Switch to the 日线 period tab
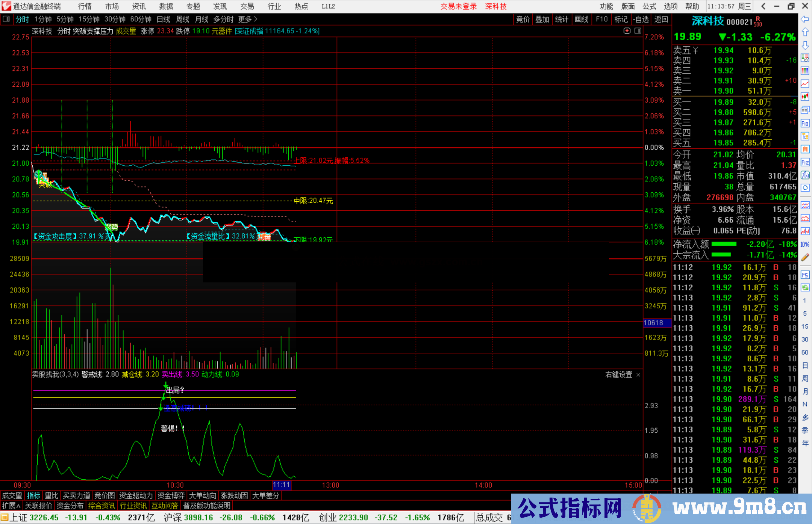This screenshot has height=524, width=812. tap(163, 19)
